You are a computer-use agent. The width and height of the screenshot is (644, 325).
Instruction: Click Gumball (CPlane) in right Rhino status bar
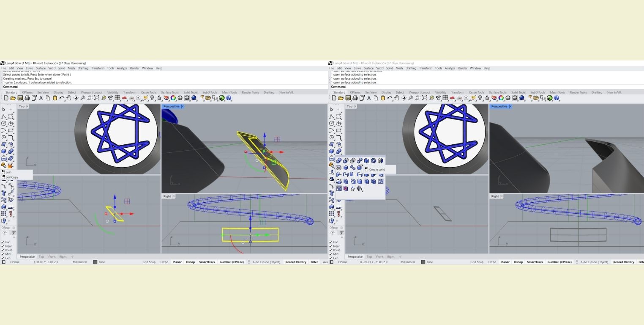tap(559, 262)
